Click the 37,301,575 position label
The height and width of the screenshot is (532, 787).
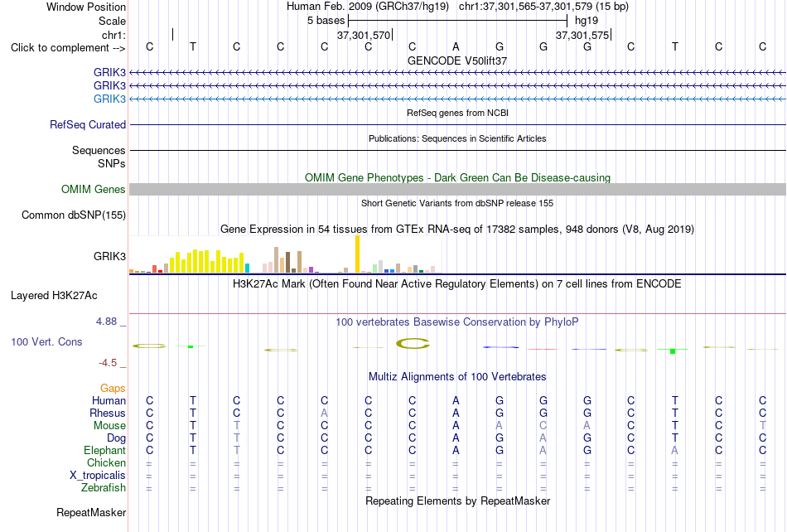[582, 35]
